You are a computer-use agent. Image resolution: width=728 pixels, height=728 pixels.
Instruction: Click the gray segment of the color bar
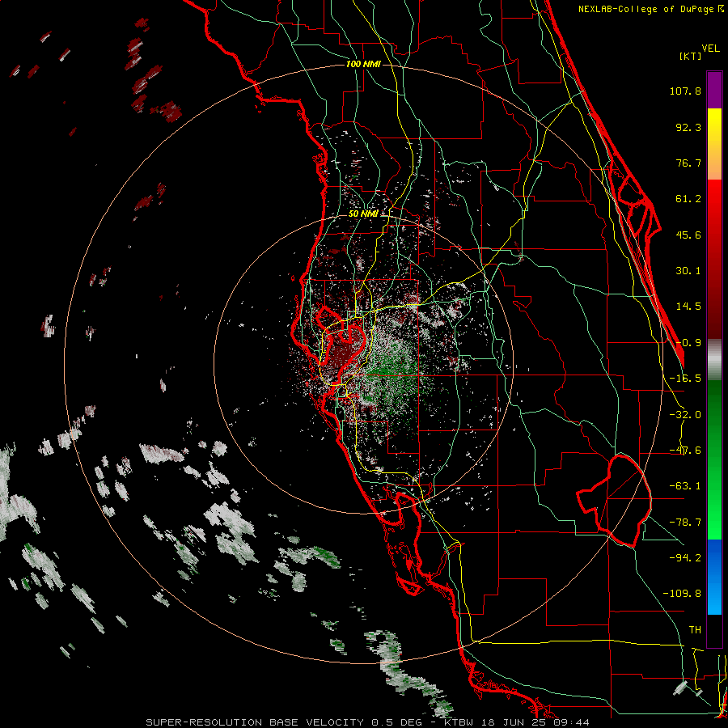(x=714, y=360)
